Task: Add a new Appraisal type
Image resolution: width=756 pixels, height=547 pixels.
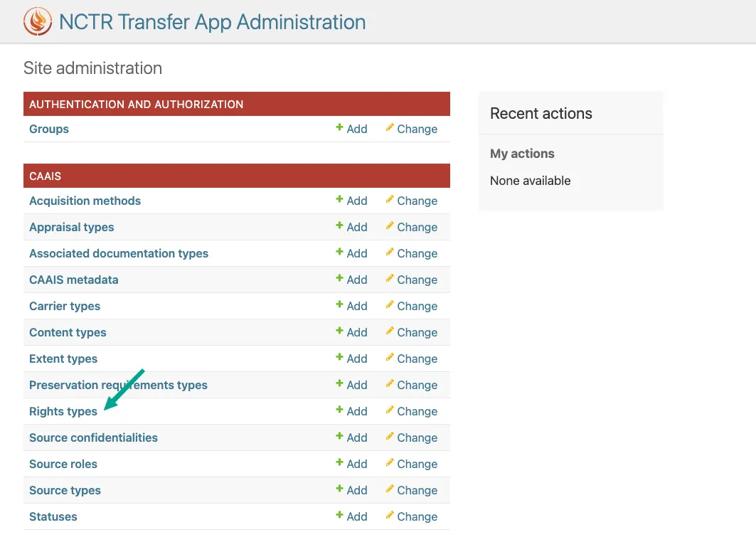Action: click(357, 227)
